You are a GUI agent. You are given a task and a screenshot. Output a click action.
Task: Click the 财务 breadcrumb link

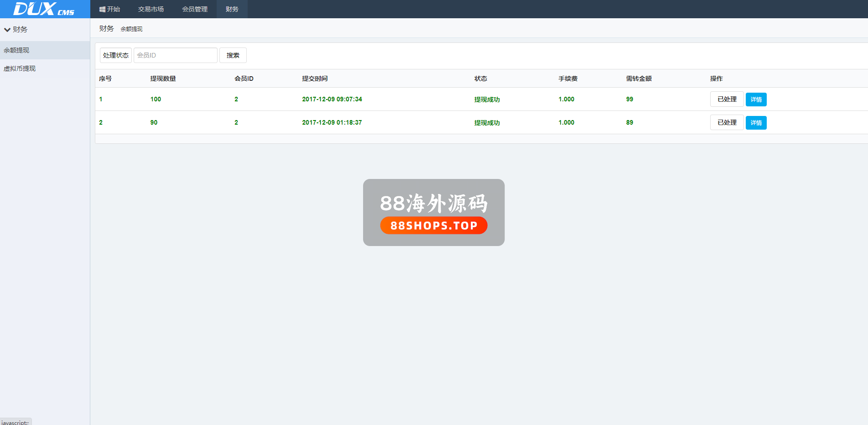click(x=106, y=28)
